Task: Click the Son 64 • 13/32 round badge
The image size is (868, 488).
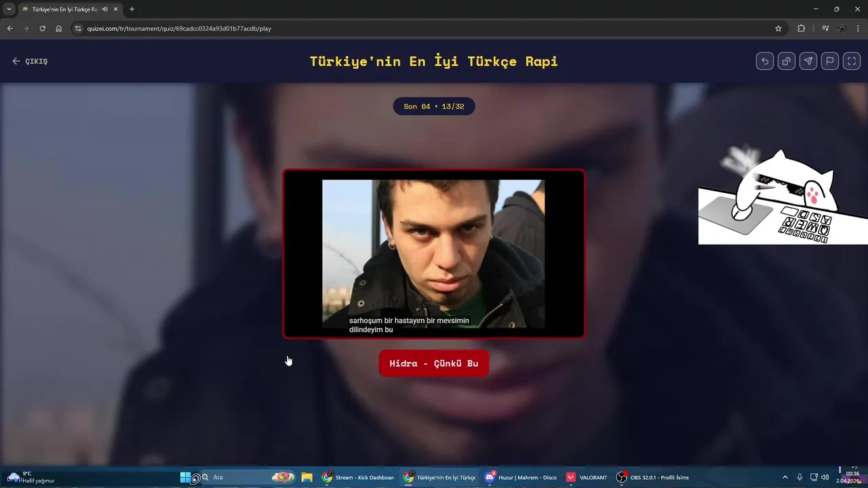Action: 434,106
